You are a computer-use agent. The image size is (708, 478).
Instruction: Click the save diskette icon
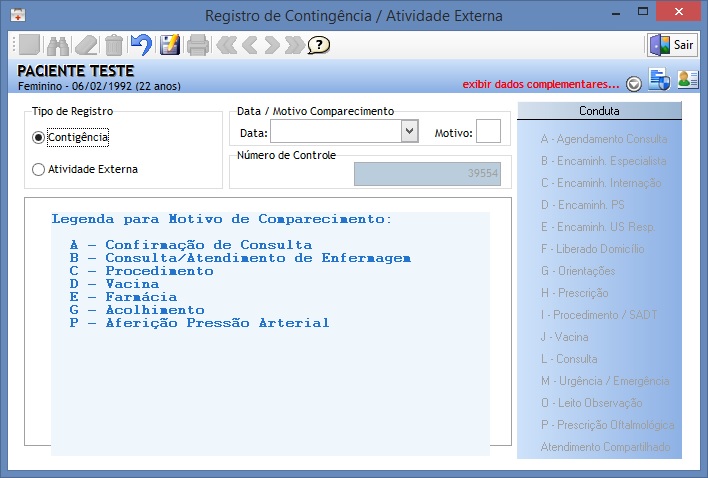pyautogui.click(x=170, y=45)
